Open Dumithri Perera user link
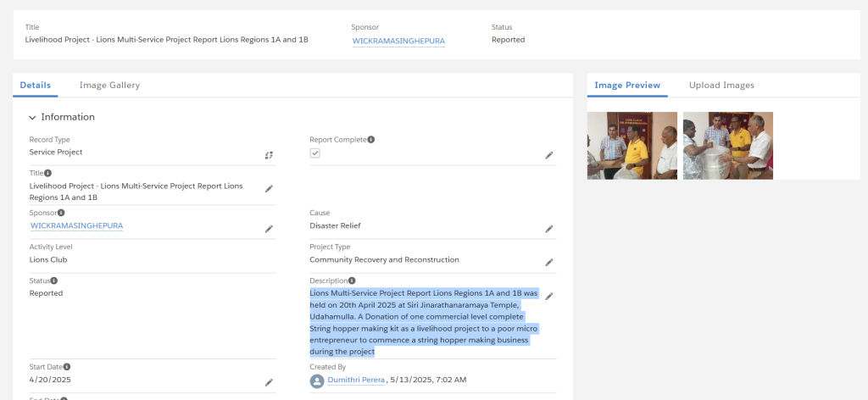Viewport: 868px width, 400px height. 356,380
